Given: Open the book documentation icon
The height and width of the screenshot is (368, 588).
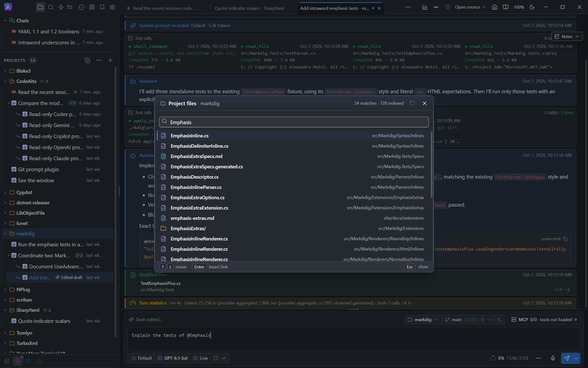Looking at the screenshot, I should (505, 7).
